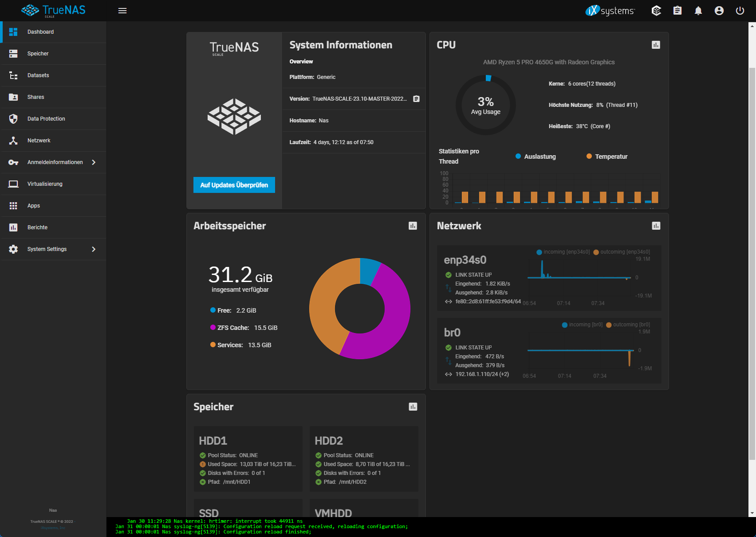Open the user account settings icon
This screenshot has height=537, width=756.
pos(719,11)
